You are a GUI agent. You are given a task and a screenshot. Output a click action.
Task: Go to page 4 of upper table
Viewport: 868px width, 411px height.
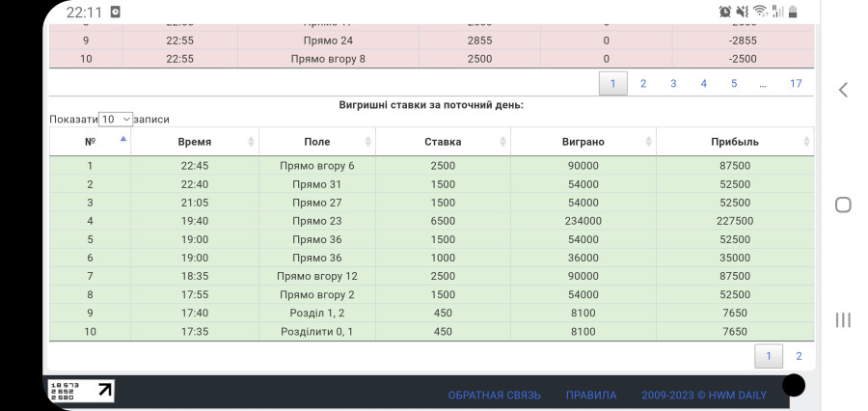tap(704, 84)
